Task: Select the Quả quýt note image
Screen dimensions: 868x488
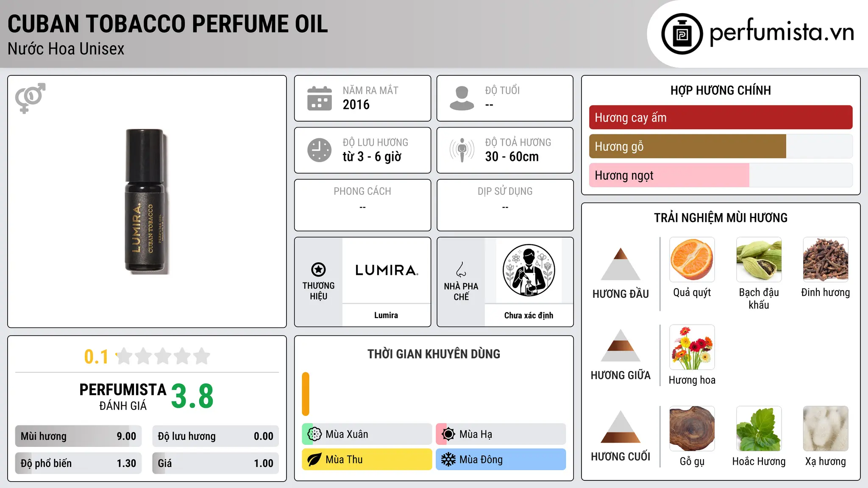Action: pyautogui.click(x=692, y=260)
